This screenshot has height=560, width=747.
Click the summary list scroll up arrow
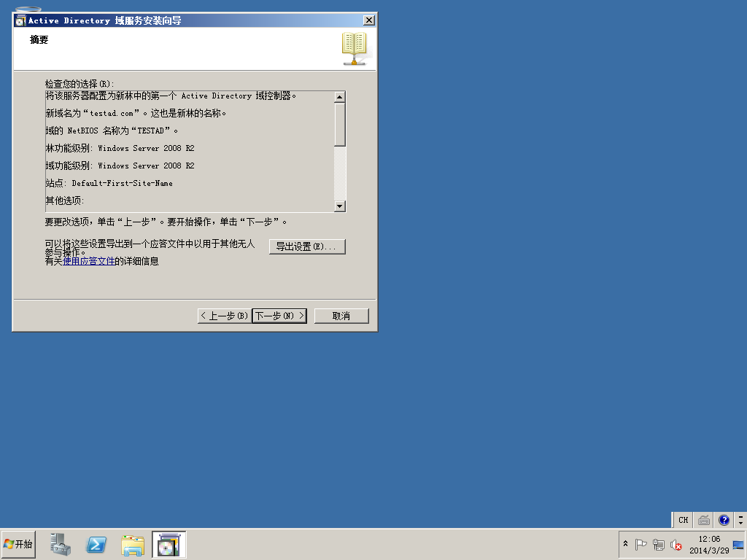tap(340, 97)
